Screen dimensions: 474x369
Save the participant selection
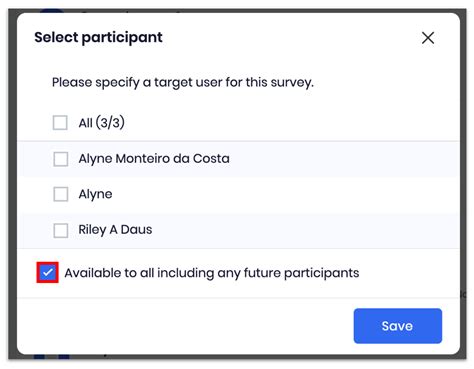point(398,326)
